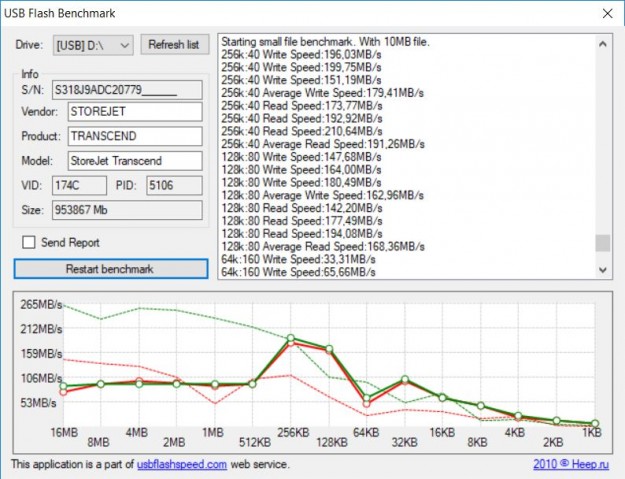625x479 pixels.
Task: Click the log scrollbar down arrow
Action: (602, 270)
